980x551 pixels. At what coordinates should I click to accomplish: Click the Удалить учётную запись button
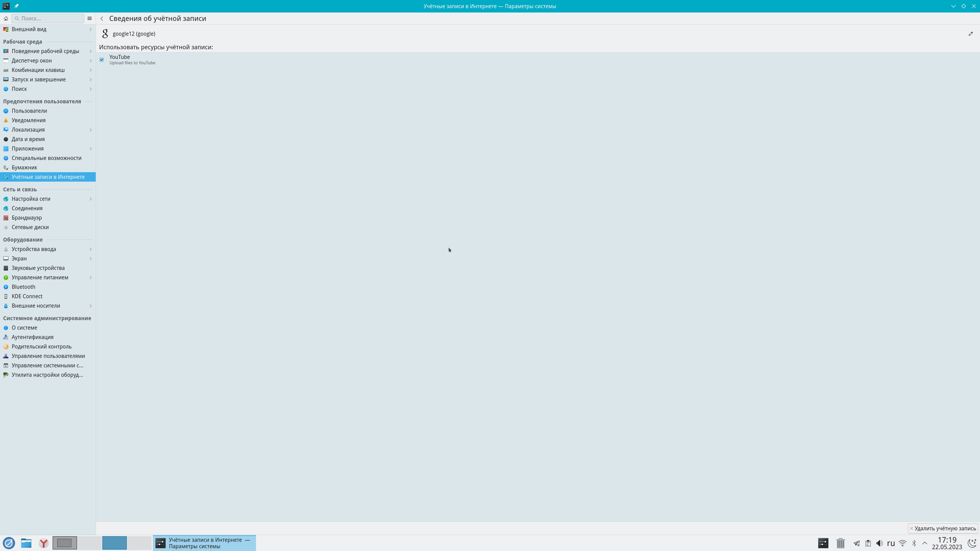tap(942, 528)
